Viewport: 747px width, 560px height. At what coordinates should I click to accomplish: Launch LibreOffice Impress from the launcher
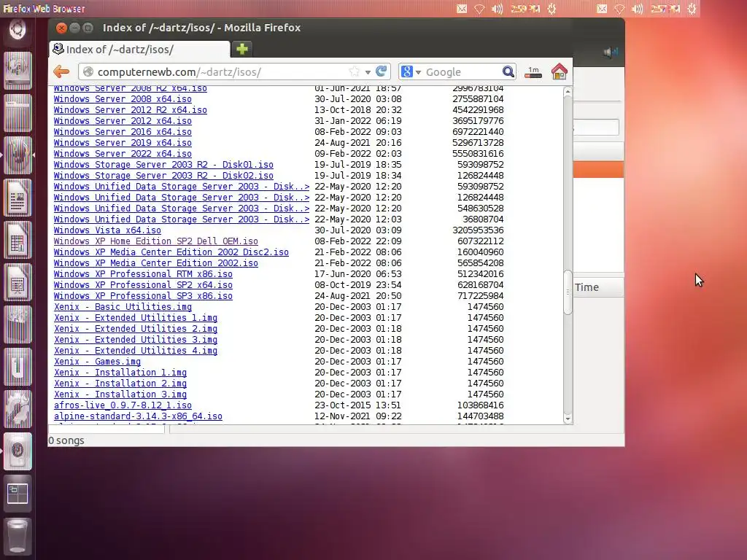coord(18,282)
